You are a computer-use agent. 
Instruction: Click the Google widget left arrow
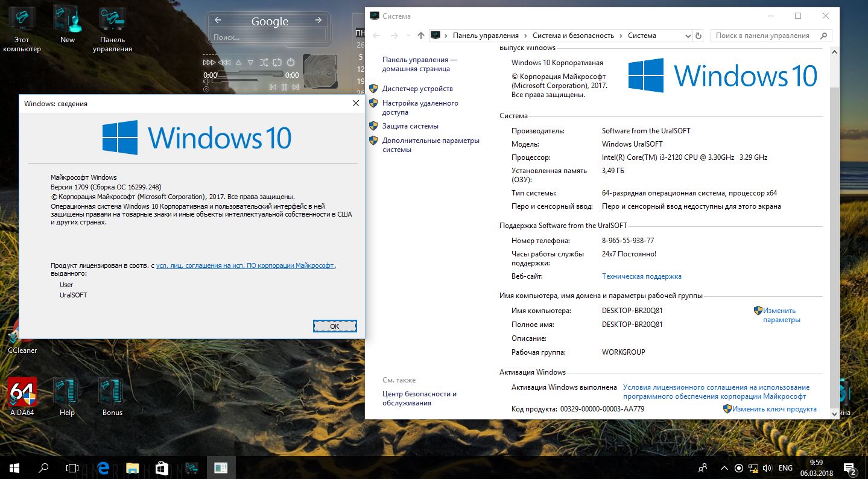tap(218, 21)
